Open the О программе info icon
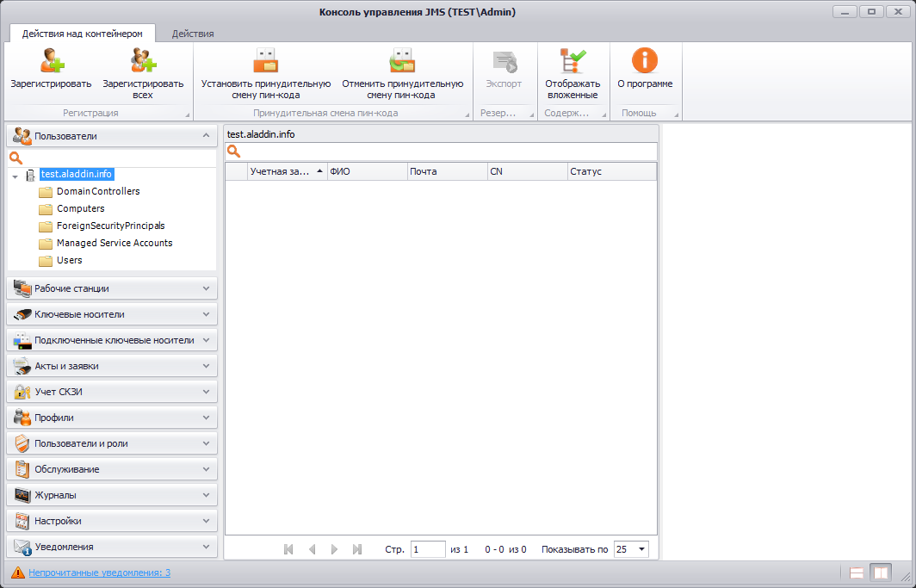The height and width of the screenshot is (588, 916). 645,60
